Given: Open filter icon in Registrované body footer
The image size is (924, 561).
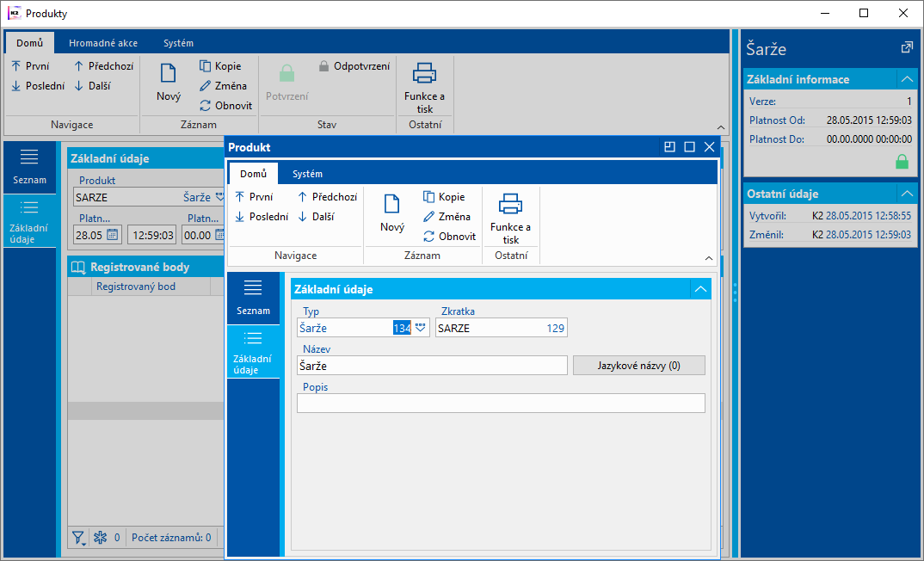Looking at the screenshot, I should (78, 538).
